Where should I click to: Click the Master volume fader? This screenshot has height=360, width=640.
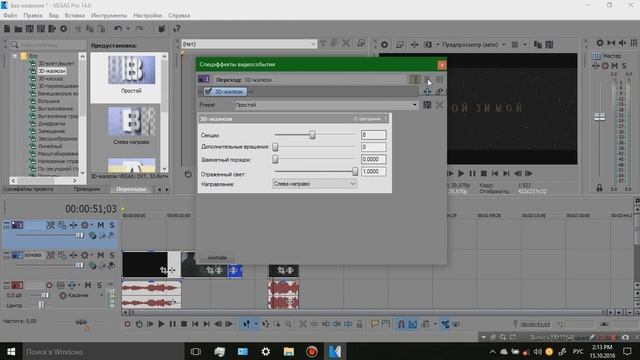600,117
